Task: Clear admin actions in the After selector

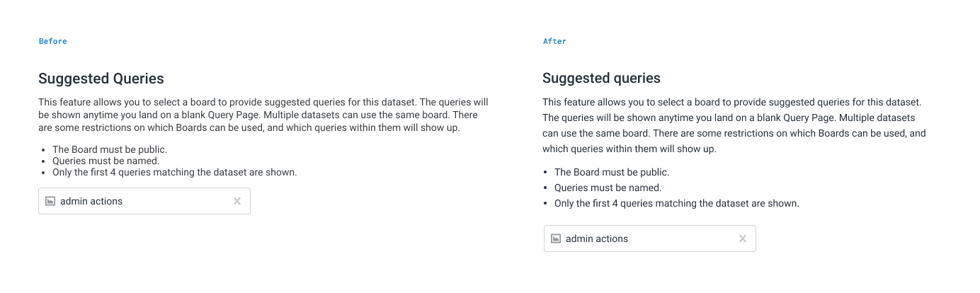Action: coord(743,239)
